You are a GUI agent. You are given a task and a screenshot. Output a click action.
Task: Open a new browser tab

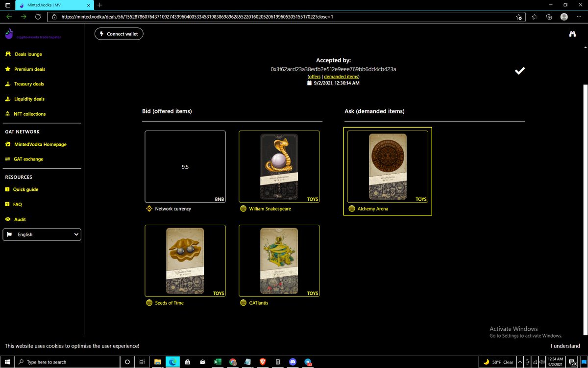point(99,5)
